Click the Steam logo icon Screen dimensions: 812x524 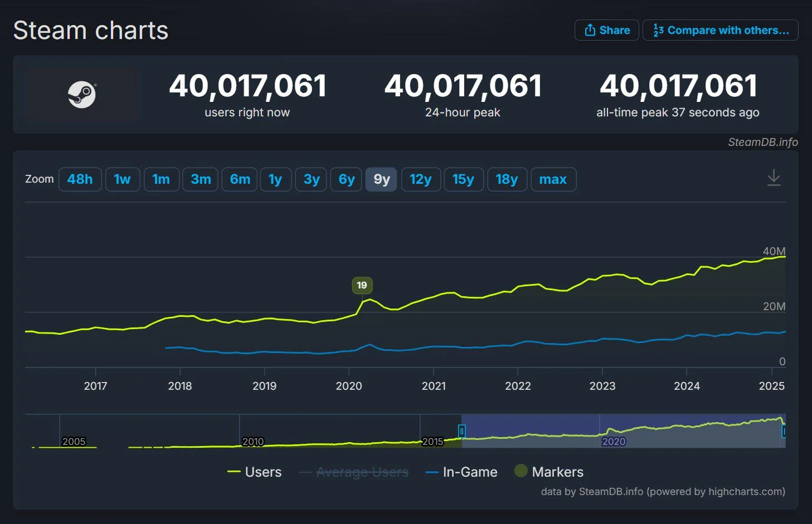point(82,94)
